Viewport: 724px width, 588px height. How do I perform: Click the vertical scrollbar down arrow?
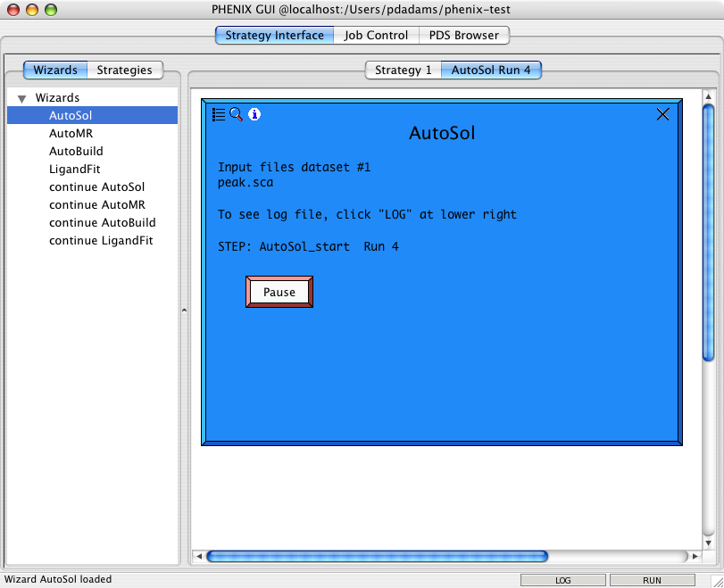click(x=708, y=542)
